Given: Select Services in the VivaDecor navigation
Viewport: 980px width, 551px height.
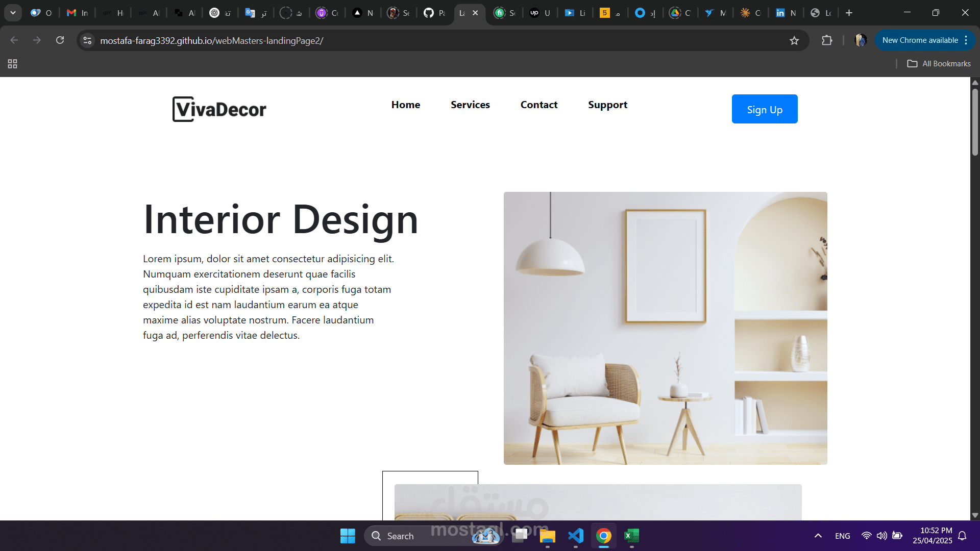Looking at the screenshot, I should point(470,105).
